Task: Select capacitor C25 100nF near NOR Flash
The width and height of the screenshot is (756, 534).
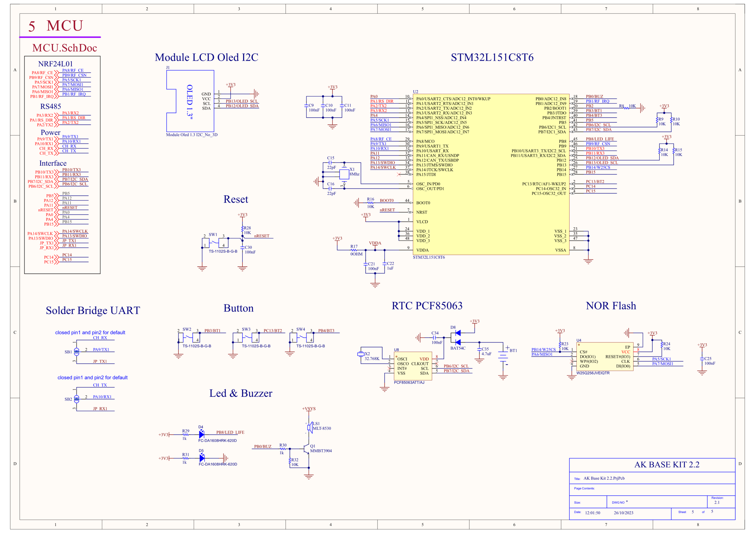Action: tap(702, 359)
